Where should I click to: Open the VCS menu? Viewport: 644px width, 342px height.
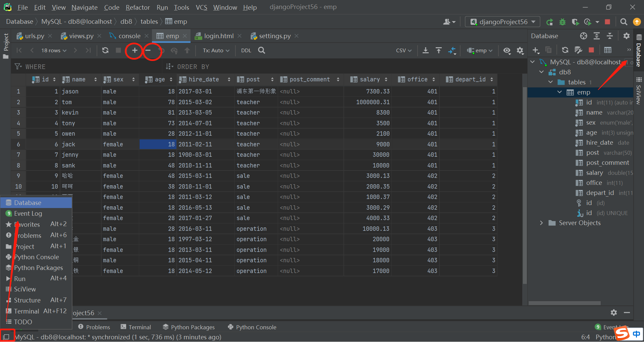click(x=201, y=7)
